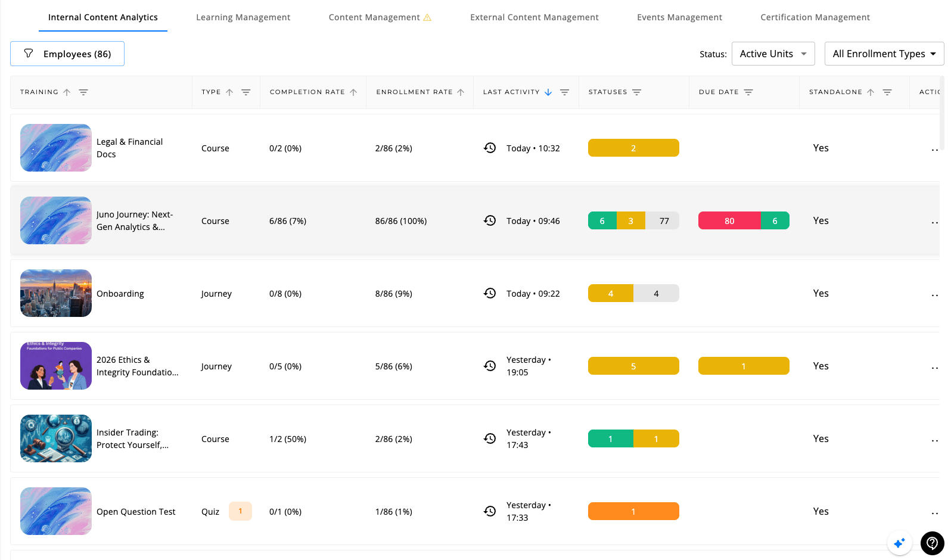951x560 pixels.
Task: View activity history for 2026 Ethics journey
Action: click(490, 366)
